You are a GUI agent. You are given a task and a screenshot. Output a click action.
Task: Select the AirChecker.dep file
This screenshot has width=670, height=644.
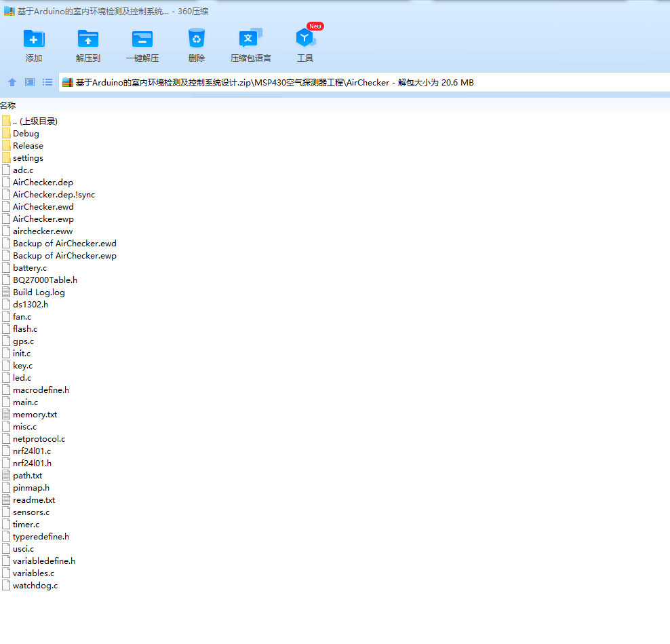(37, 182)
